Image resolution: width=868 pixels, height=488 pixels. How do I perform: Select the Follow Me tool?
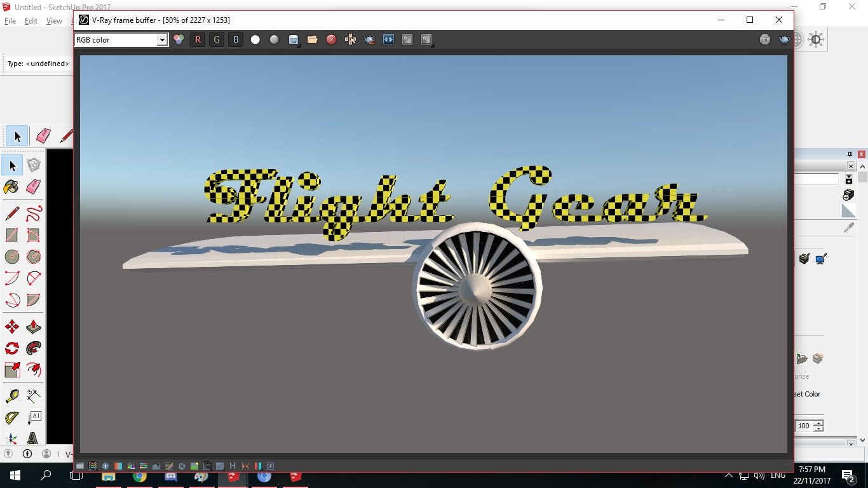(34, 348)
